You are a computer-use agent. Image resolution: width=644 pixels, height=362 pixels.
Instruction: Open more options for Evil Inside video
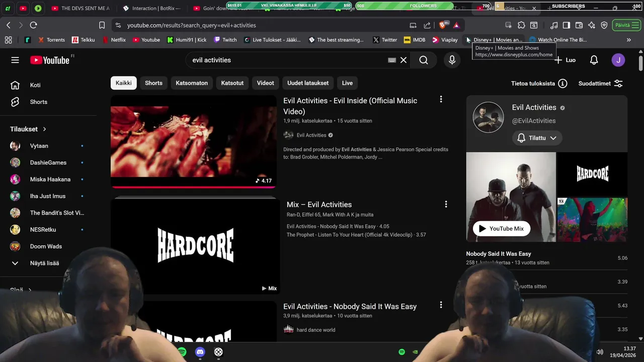[441, 100]
